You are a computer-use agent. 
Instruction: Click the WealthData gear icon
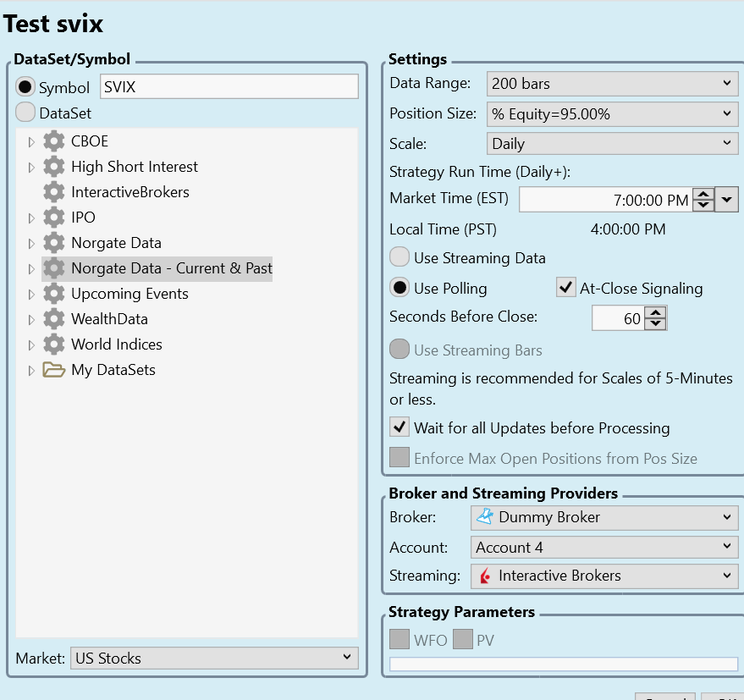(x=54, y=319)
